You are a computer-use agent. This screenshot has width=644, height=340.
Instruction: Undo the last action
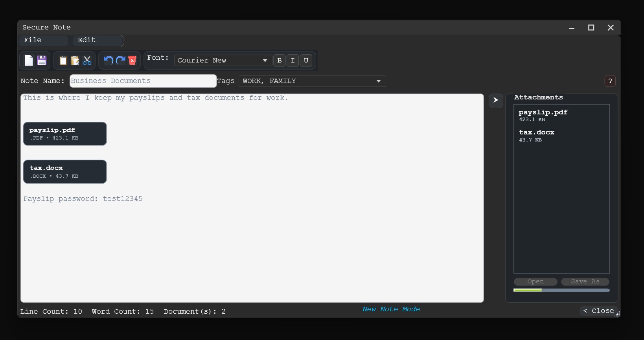click(109, 60)
